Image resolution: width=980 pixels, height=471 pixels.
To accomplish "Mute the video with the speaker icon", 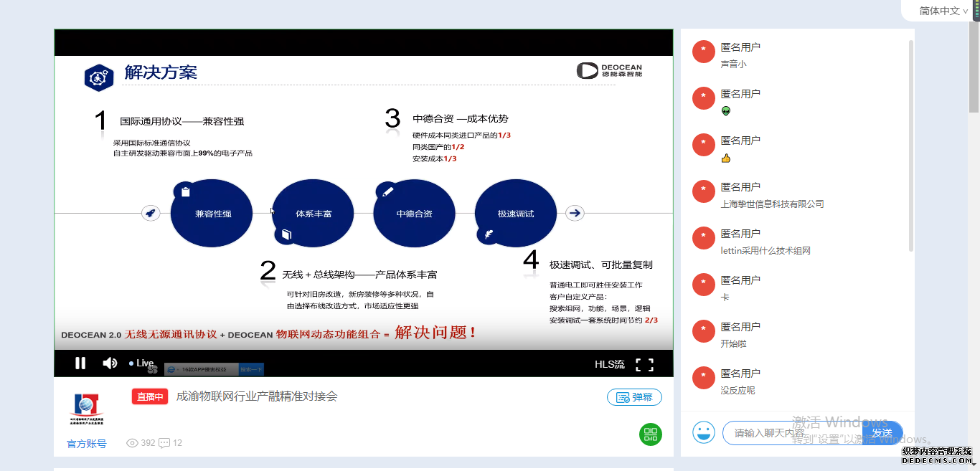I will [110, 363].
